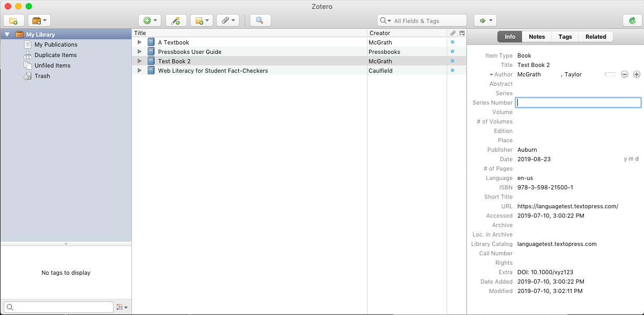The width and height of the screenshot is (644, 315).
Task: Open the green arrow Locate menu
Action: (485, 20)
